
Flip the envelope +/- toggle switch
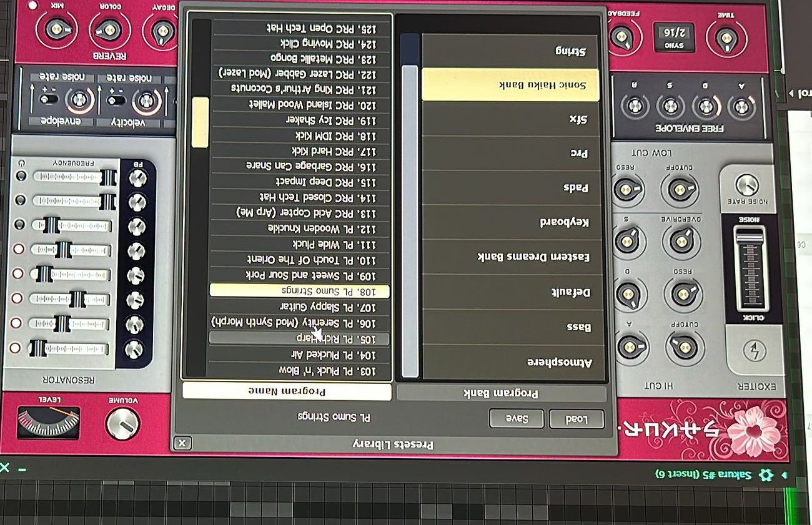49,100
